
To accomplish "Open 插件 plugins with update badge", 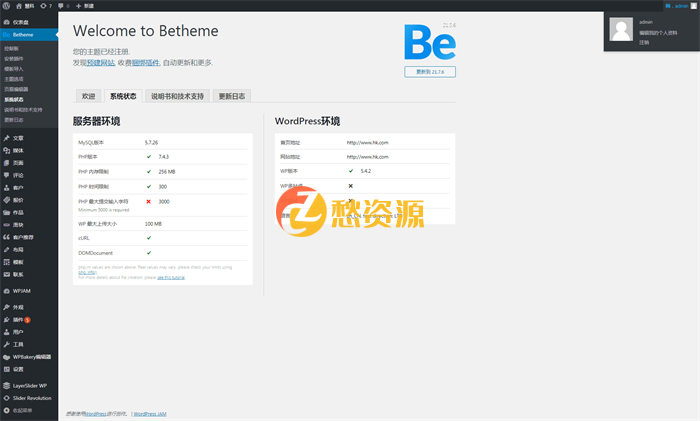I will tap(29, 320).
